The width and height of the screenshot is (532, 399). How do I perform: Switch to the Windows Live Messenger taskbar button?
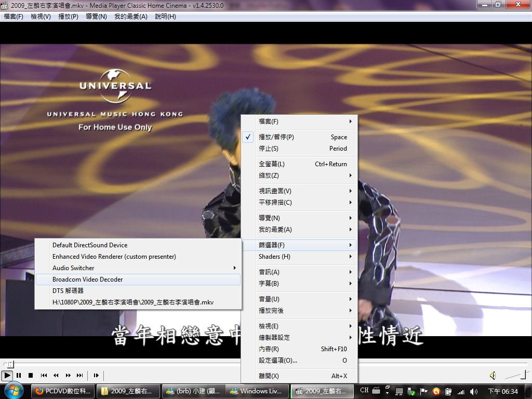click(257, 391)
